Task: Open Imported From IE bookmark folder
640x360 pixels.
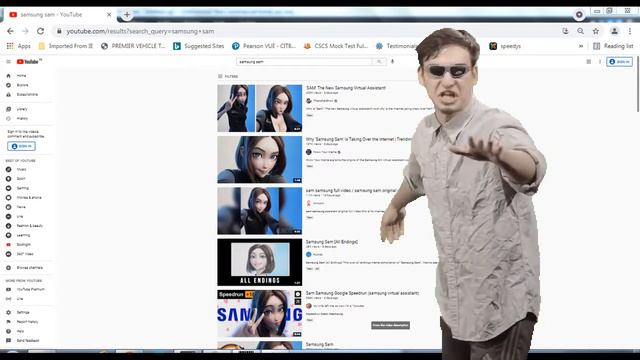Action: coord(66,46)
